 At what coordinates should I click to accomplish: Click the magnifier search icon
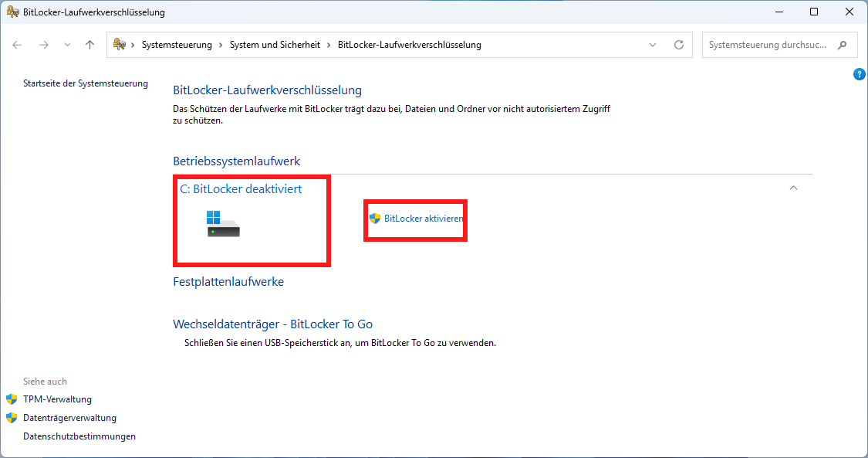tap(842, 45)
